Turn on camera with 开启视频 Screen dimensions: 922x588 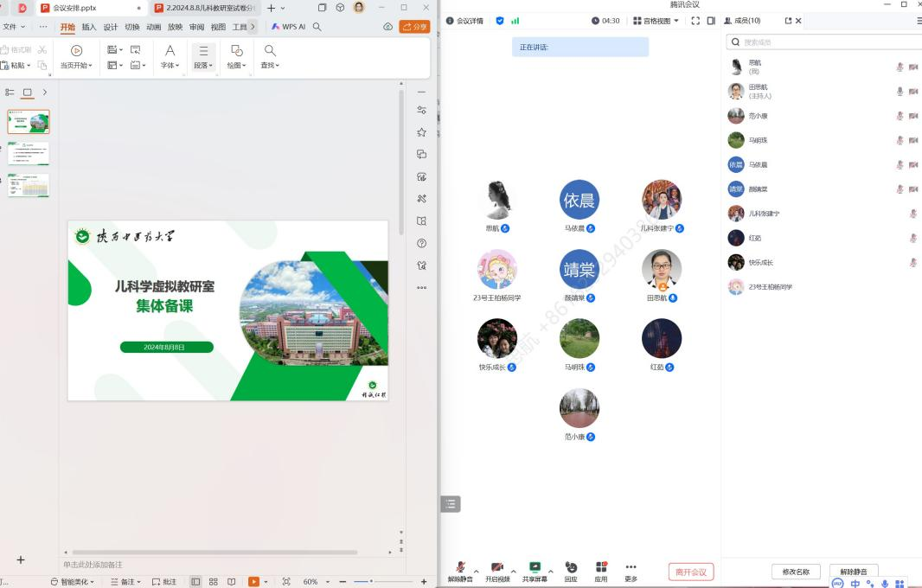click(x=497, y=567)
